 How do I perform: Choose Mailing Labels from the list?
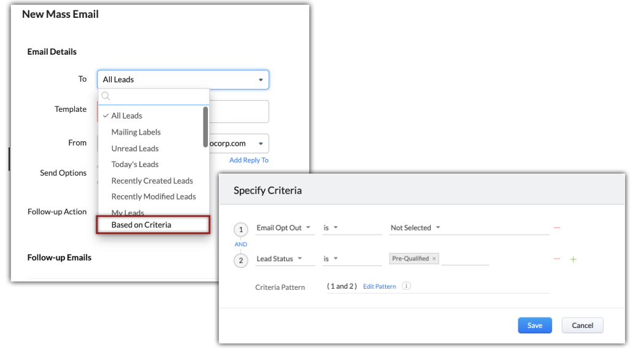click(x=136, y=132)
